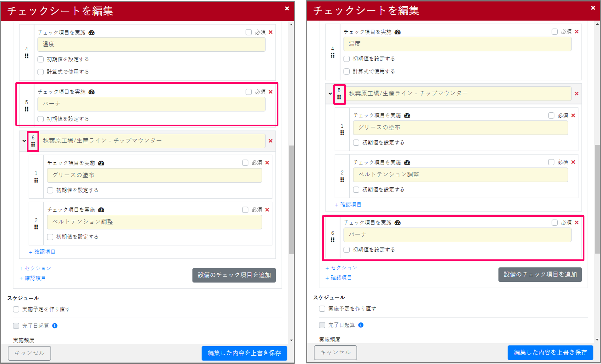601x364 pixels.
Task: Click inside the グリースの塗布 text field
Action: [154, 175]
